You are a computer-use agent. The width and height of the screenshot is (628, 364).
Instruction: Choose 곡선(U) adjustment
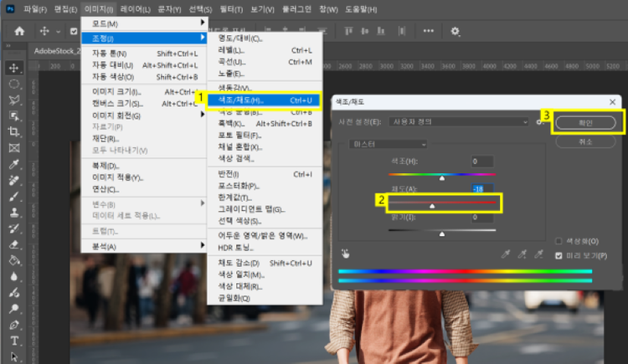tap(265, 62)
